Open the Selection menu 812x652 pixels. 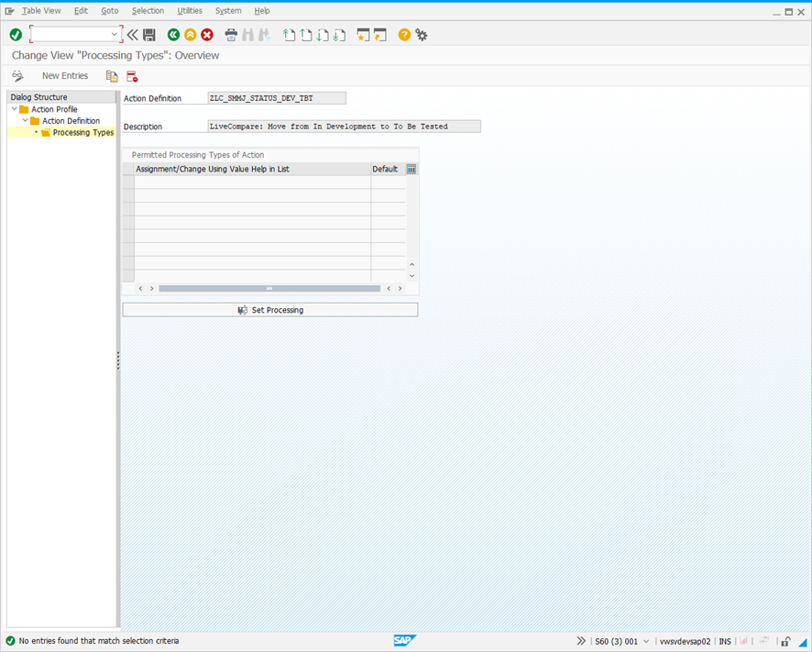(x=148, y=11)
